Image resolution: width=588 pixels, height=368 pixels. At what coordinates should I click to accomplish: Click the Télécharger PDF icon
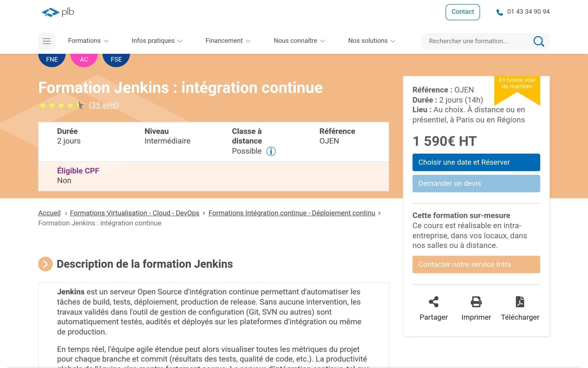(520, 302)
